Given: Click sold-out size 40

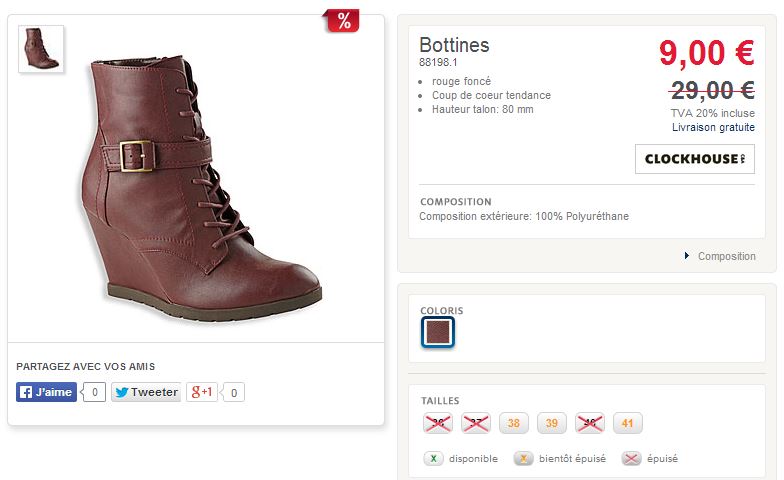Looking at the screenshot, I should tap(590, 423).
